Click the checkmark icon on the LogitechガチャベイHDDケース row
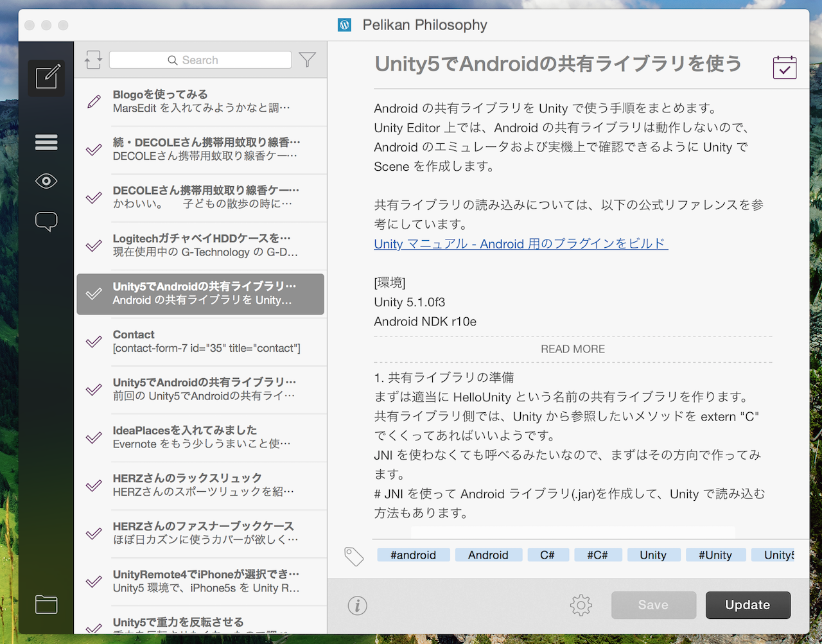822x644 pixels. [x=94, y=245]
